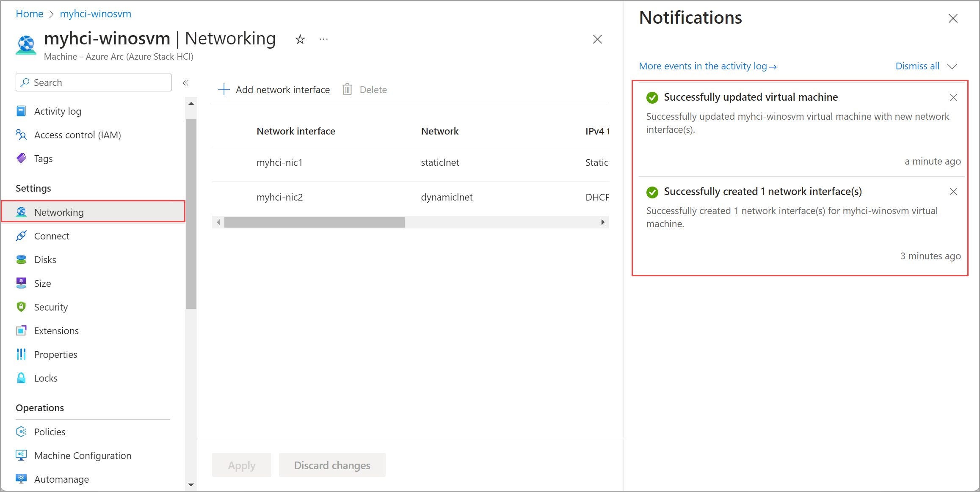Click the favorite star icon beside title

(300, 39)
